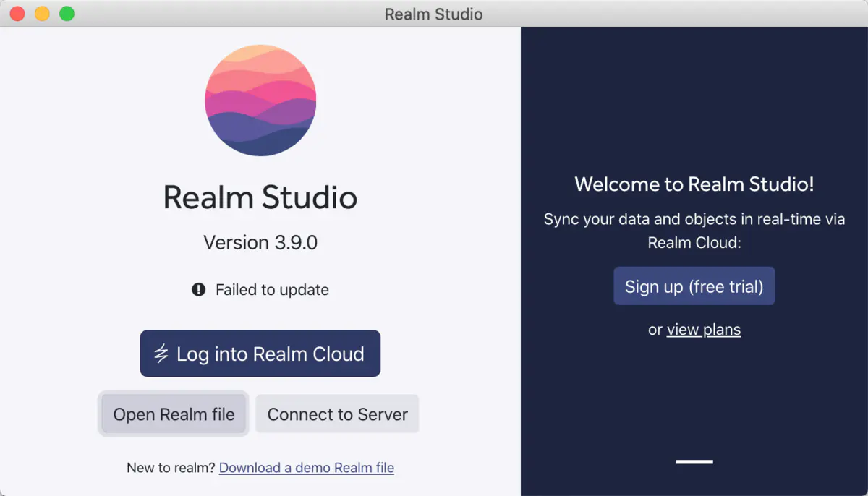
Task: Click the "Realm Studio" heading
Action: tap(260, 197)
